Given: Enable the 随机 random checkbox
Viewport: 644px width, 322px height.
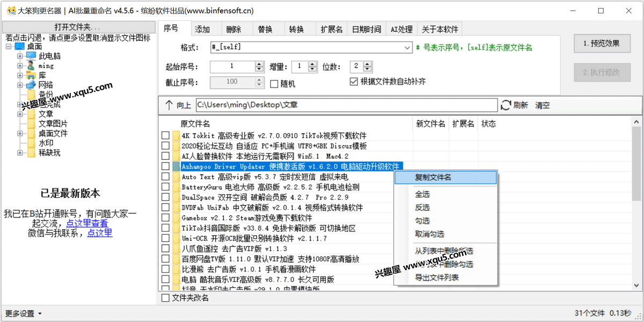Looking at the screenshot, I should pos(274,84).
